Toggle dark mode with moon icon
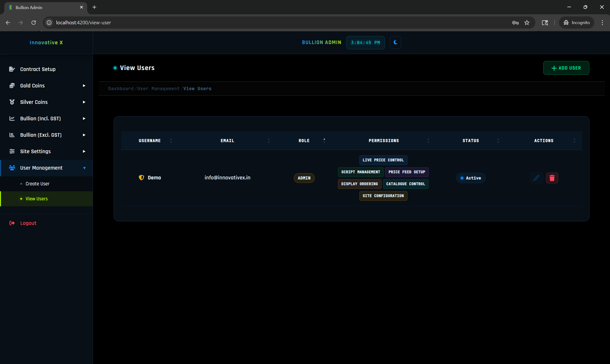Screen dimensions: 610x364 (x=395, y=42)
